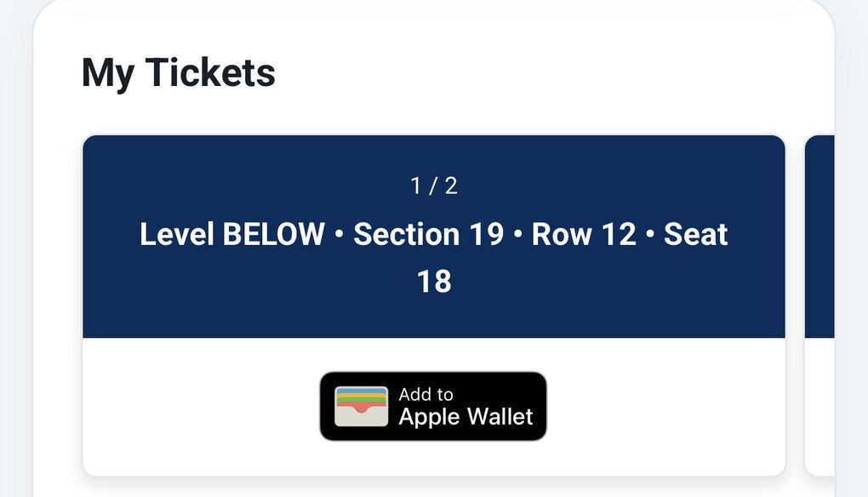Tap the seat number "18"
This screenshot has width=868, height=497.
point(434,282)
